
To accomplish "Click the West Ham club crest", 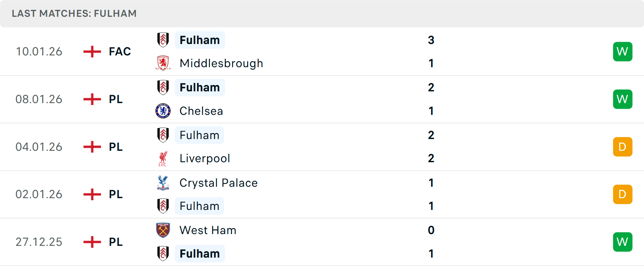I will coord(163,230).
